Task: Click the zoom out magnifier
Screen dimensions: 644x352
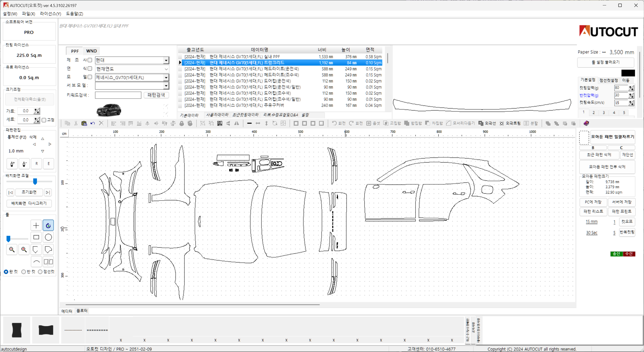Action: click(x=12, y=249)
